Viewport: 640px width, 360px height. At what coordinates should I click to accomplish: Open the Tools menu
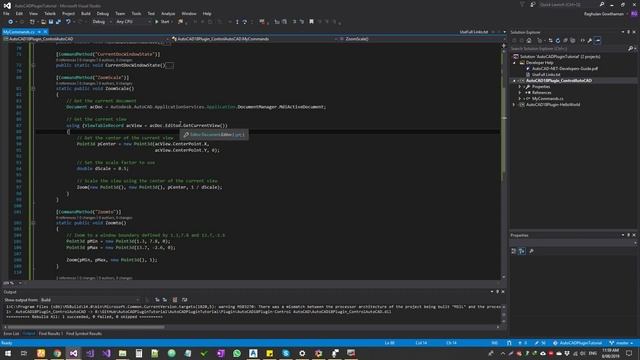[x=136, y=13]
